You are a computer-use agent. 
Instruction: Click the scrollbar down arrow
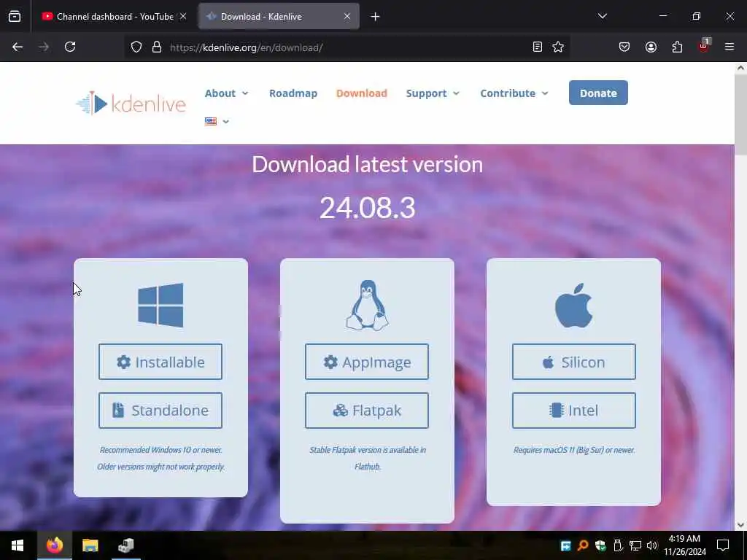(x=741, y=525)
